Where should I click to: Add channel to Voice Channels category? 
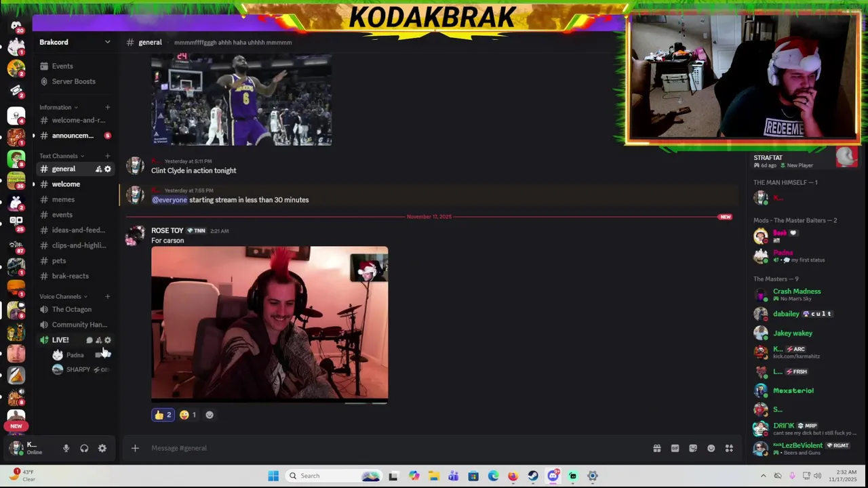point(107,296)
